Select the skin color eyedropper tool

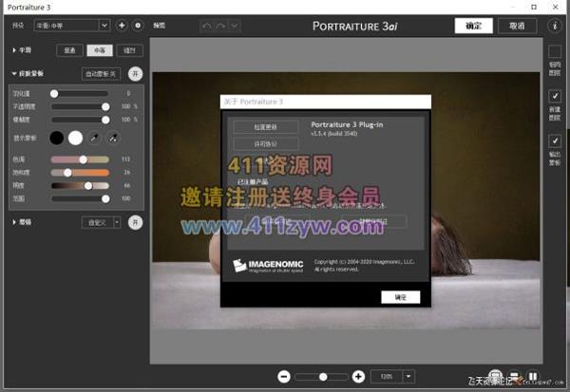(x=94, y=138)
